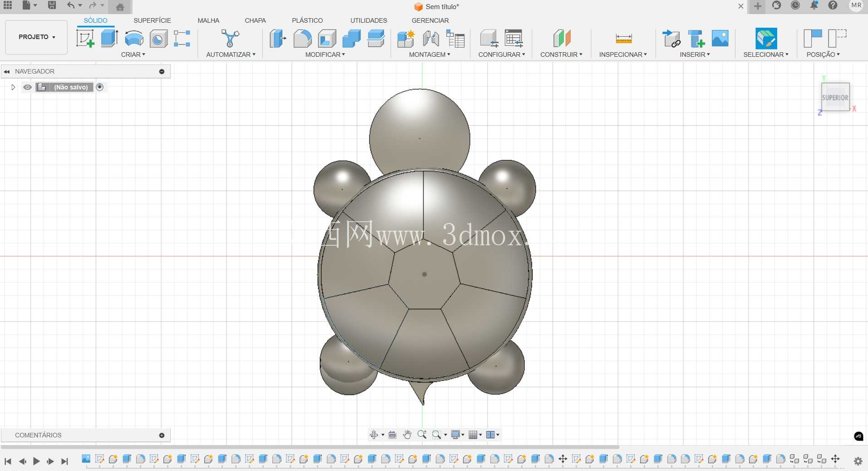Open the INSPECIONAR dropdown menu
The height and width of the screenshot is (471, 868).
[623, 54]
